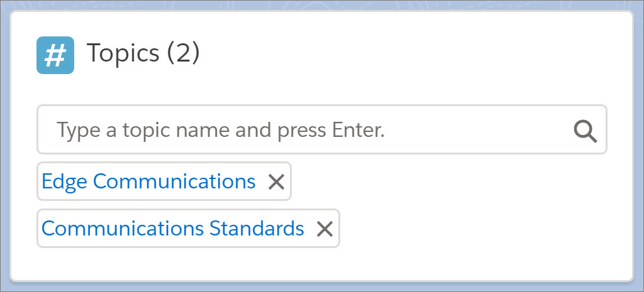Follow the blue Communications Standards text
Screen dimensions: 644x292
(x=173, y=229)
